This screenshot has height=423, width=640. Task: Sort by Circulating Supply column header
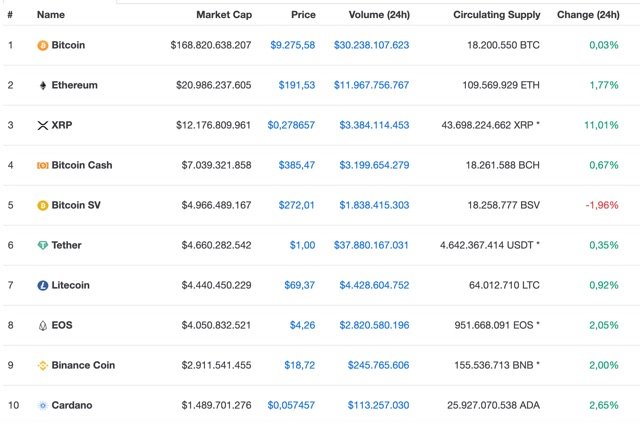(x=496, y=15)
